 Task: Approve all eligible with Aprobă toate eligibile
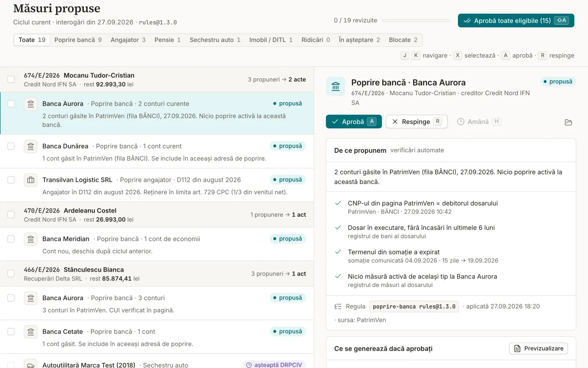516,21
